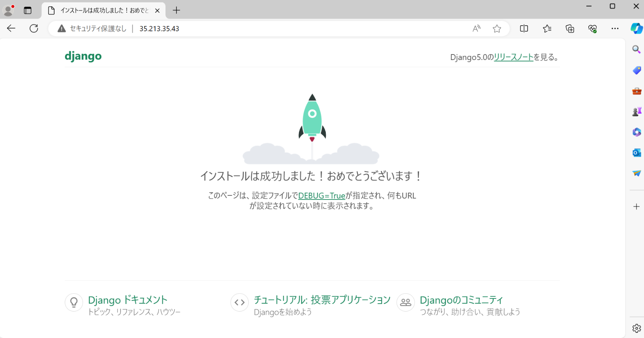The height and width of the screenshot is (338, 644).
Task: Open sidebar Microsoft 365 icon
Action: point(636,132)
